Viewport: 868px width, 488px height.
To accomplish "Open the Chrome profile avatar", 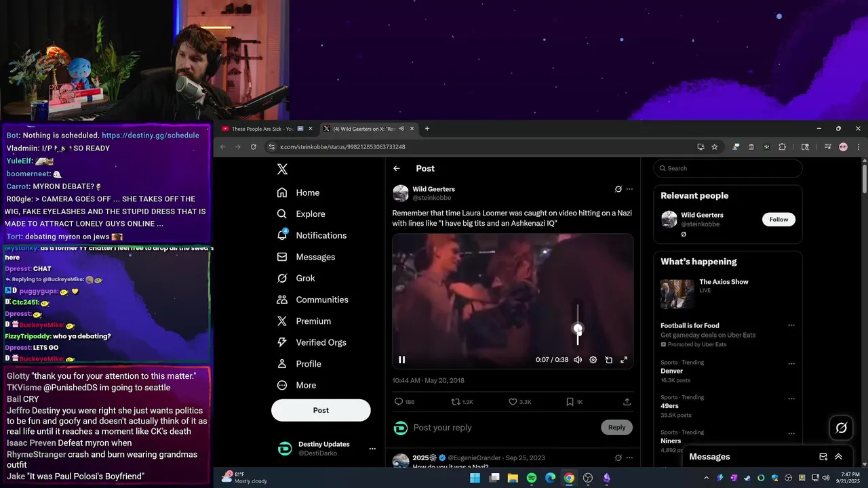I will click(x=844, y=147).
